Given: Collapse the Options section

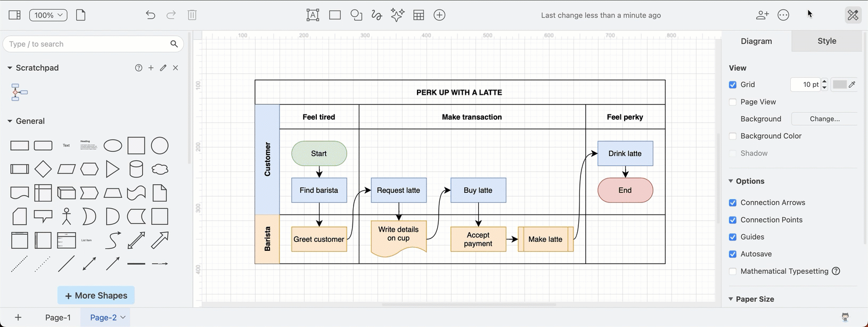Looking at the screenshot, I should [x=731, y=181].
